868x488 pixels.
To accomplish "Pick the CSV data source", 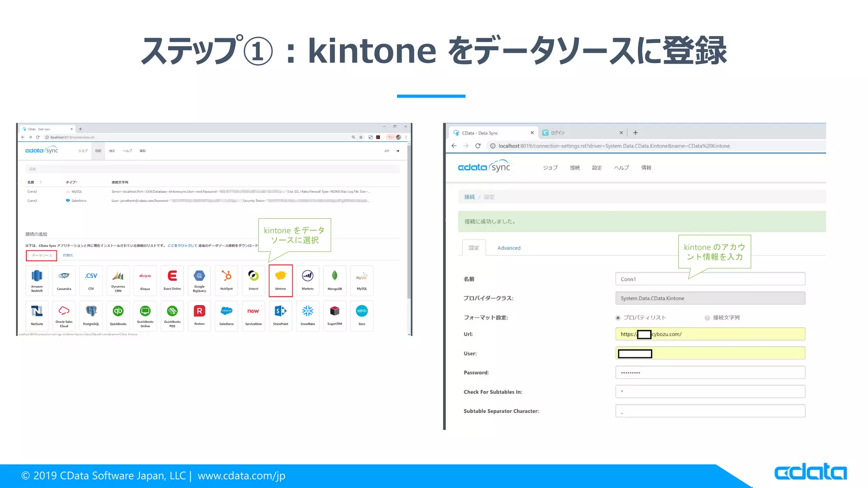I will tap(91, 281).
